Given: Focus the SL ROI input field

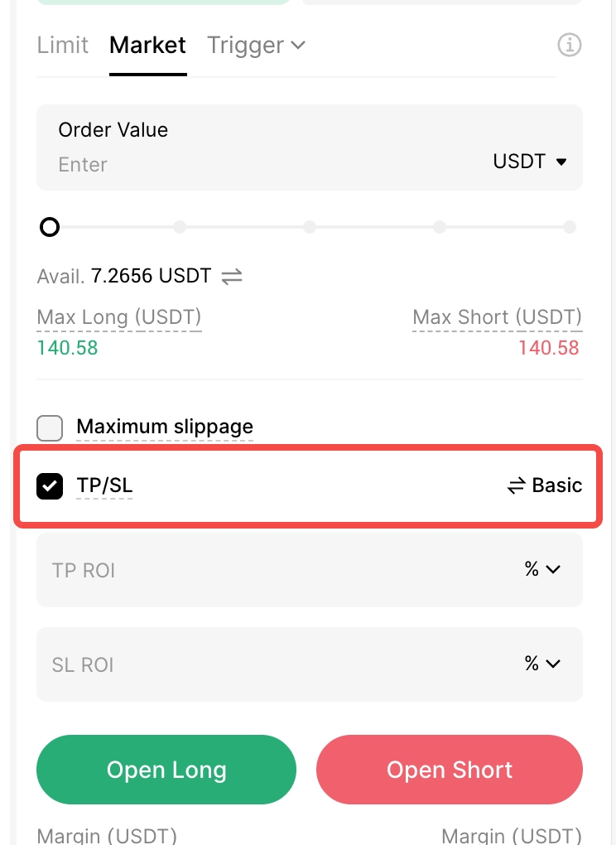Looking at the screenshot, I should click(265, 664).
